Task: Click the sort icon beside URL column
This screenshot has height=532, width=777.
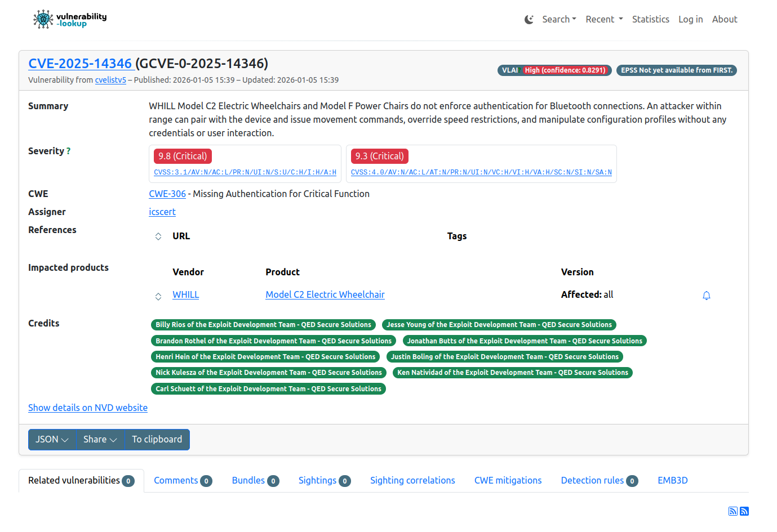Action: click(158, 236)
